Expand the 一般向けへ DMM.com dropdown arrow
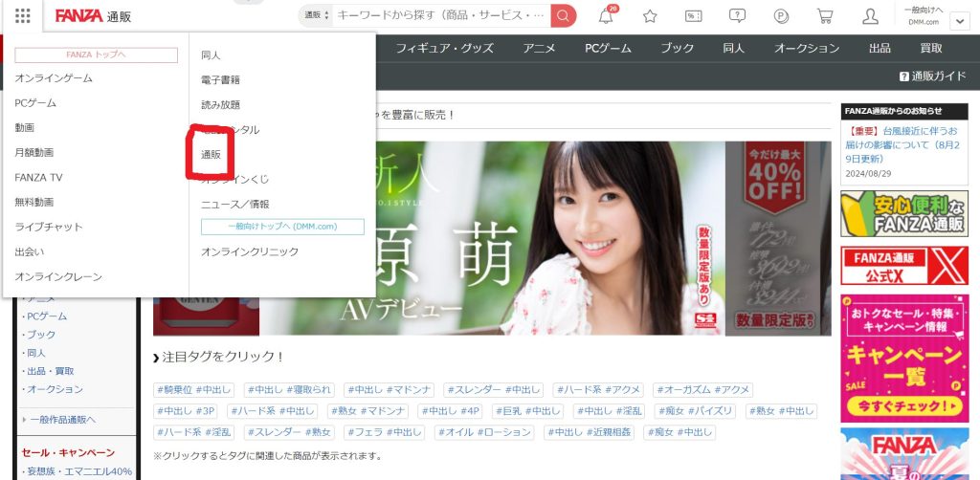980x480 pixels. tap(959, 20)
